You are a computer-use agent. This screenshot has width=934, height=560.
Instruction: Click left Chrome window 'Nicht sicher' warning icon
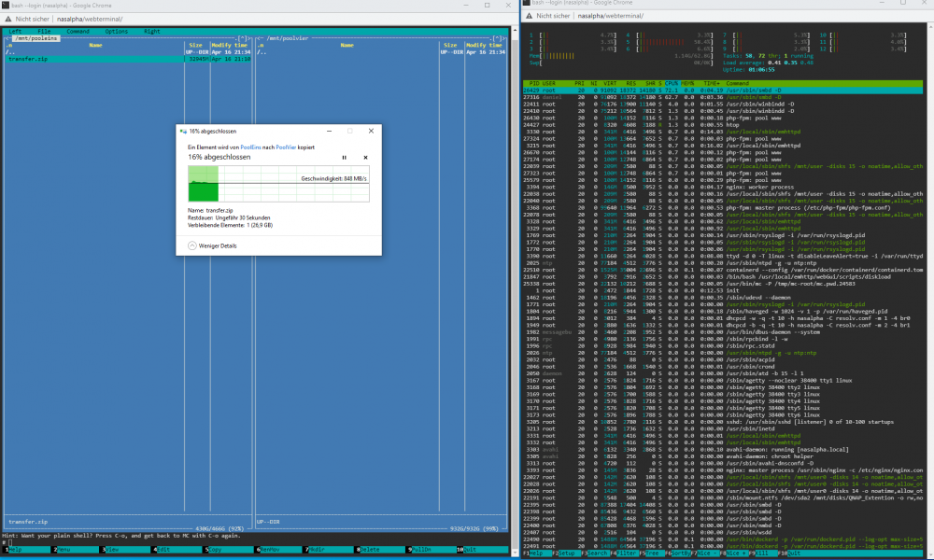click(x=7, y=19)
